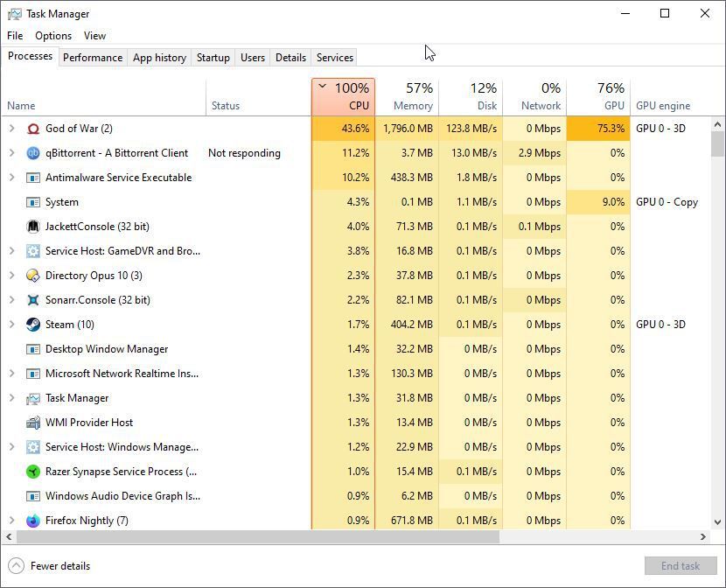This screenshot has width=726, height=588.
Task: Expand the God of War process group
Action: (x=10, y=128)
